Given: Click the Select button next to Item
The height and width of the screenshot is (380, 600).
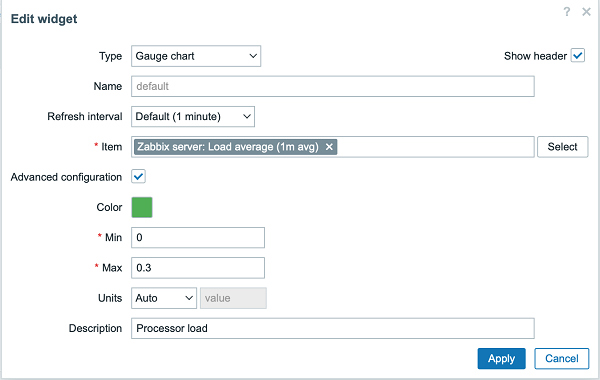Looking at the screenshot, I should pyautogui.click(x=562, y=147).
